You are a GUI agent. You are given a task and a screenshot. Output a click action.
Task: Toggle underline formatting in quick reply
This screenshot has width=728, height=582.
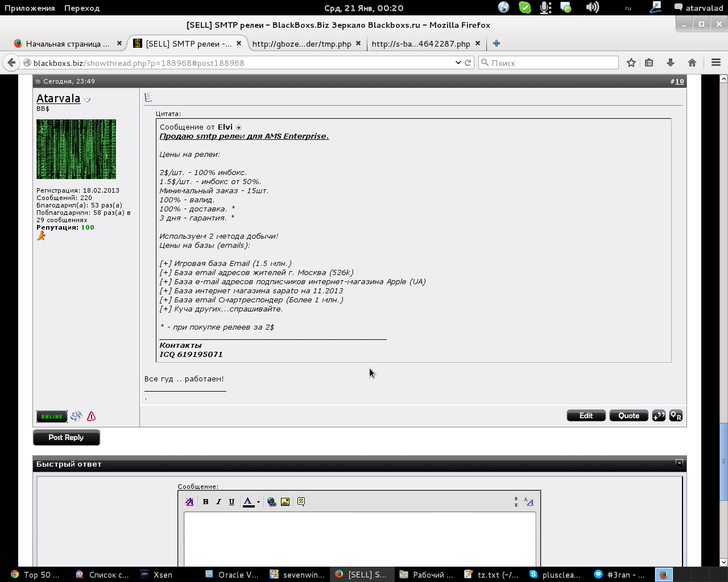(x=231, y=502)
